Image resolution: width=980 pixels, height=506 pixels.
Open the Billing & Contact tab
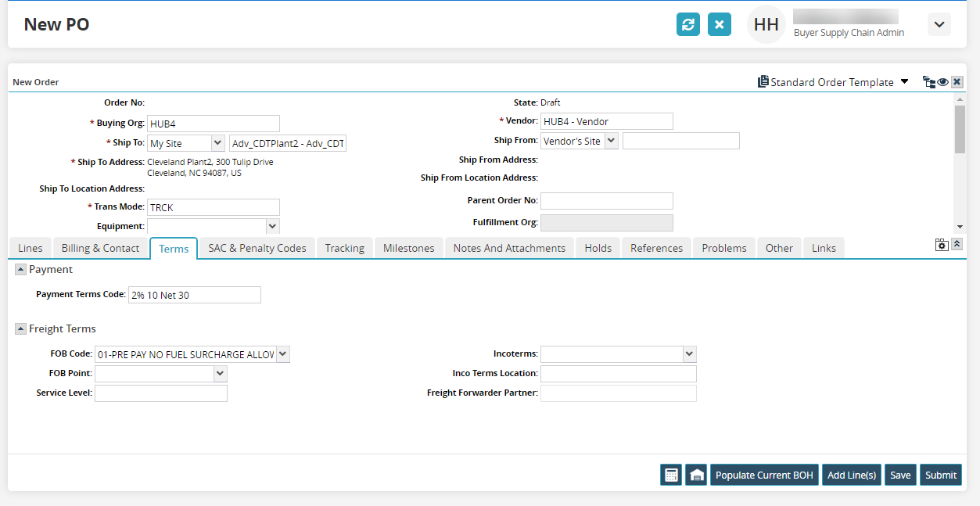100,248
